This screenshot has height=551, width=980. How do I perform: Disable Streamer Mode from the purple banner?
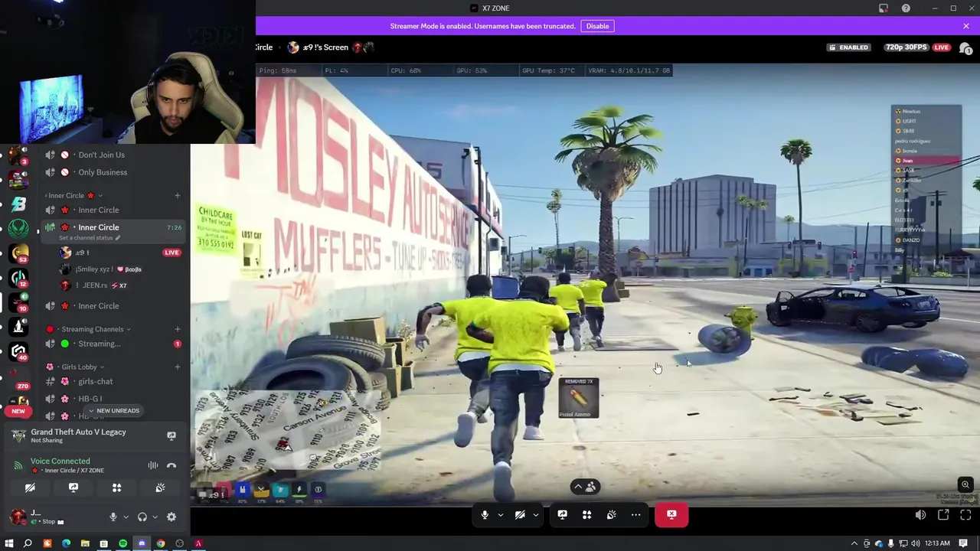(x=597, y=26)
